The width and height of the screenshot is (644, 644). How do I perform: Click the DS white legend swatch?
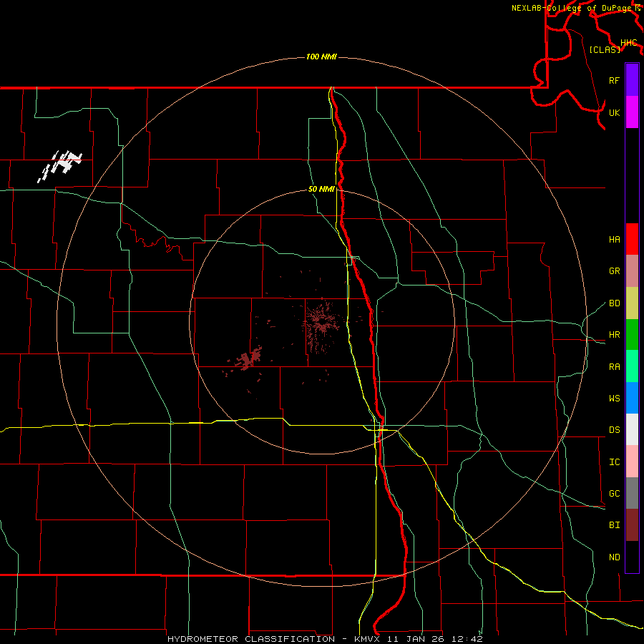click(x=632, y=429)
